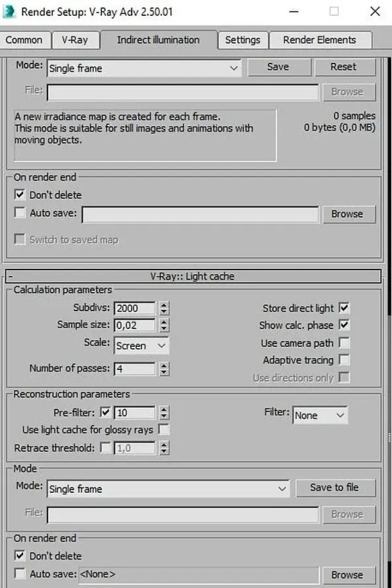Disable Show calc. phase option
The height and width of the screenshot is (588, 392).
click(x=344, y=325)
